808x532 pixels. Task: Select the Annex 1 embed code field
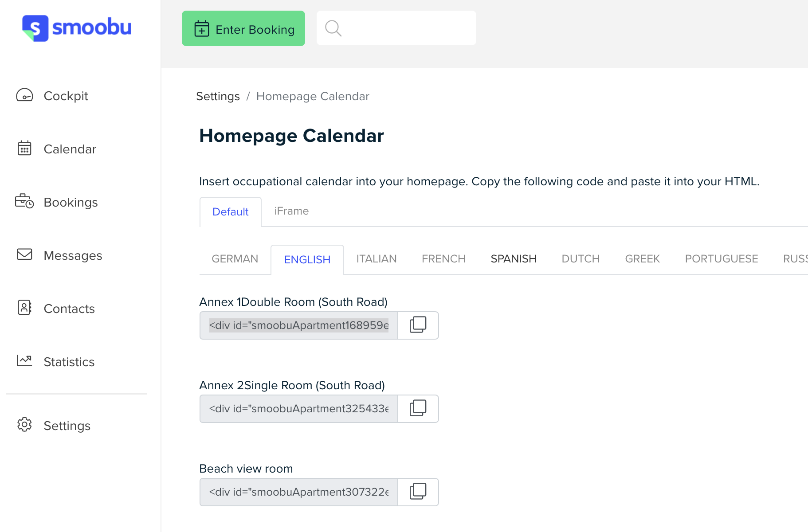(x=299, y=325)
